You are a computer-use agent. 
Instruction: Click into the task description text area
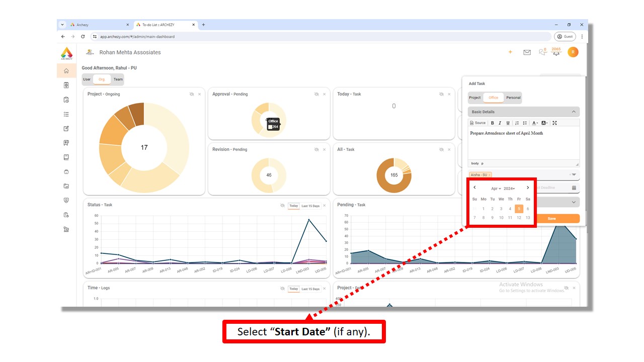pos(523,143)
